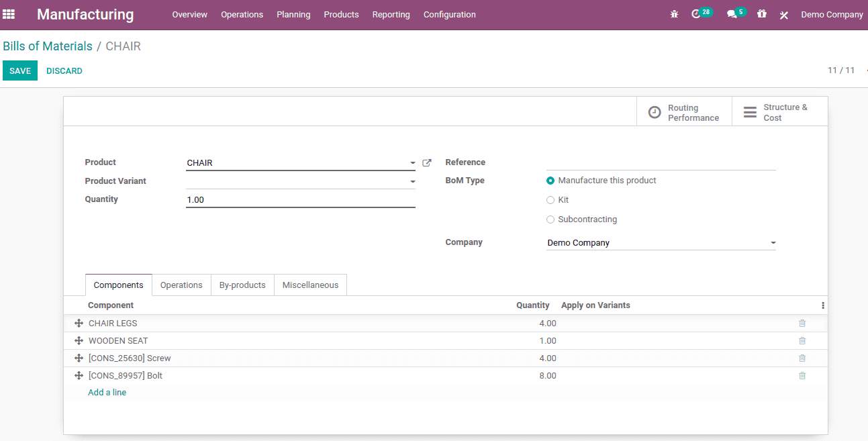868x441 pixels.
Task: Grab the drag handle for Screw row
Action: click(79, 358)
